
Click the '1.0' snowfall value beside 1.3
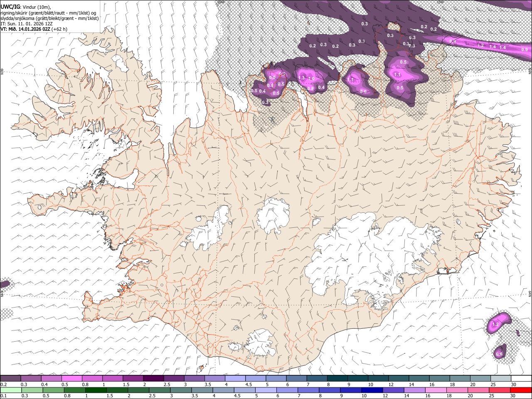tap(311, 79)
